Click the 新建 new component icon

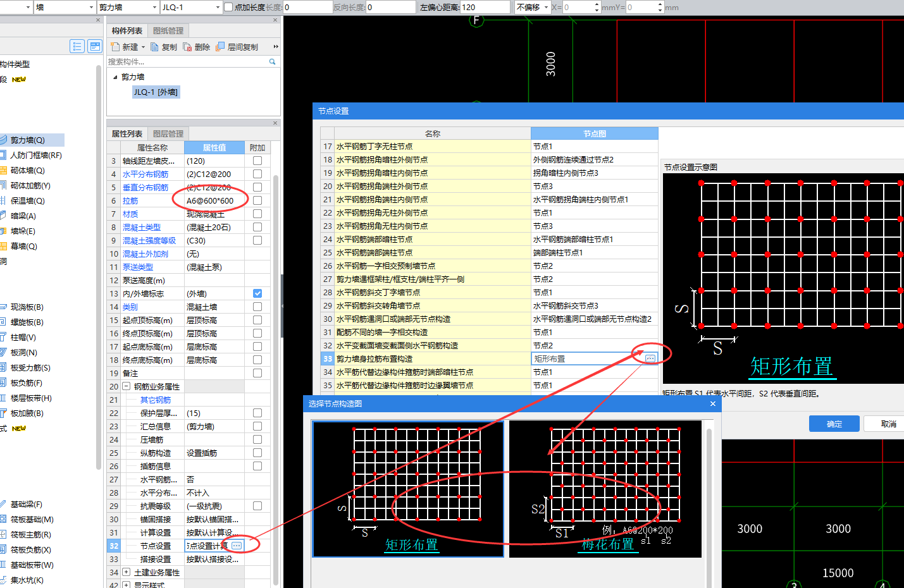click(115, 47)
